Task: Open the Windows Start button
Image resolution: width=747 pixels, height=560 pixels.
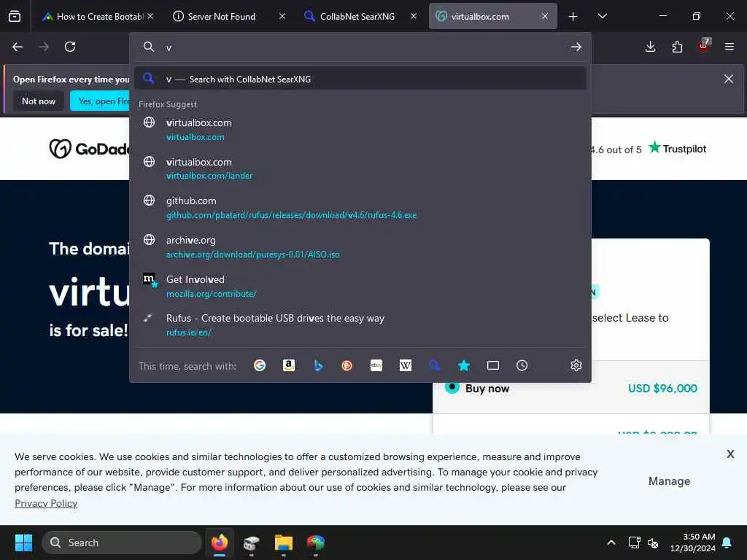Action: pyautogui.click(x=23, y=542)
